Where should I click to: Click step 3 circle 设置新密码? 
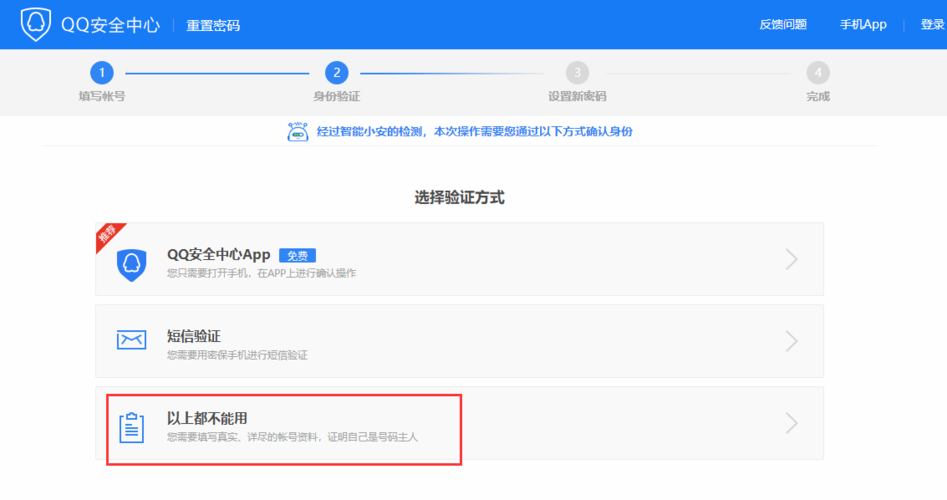[x=577, y=73]
